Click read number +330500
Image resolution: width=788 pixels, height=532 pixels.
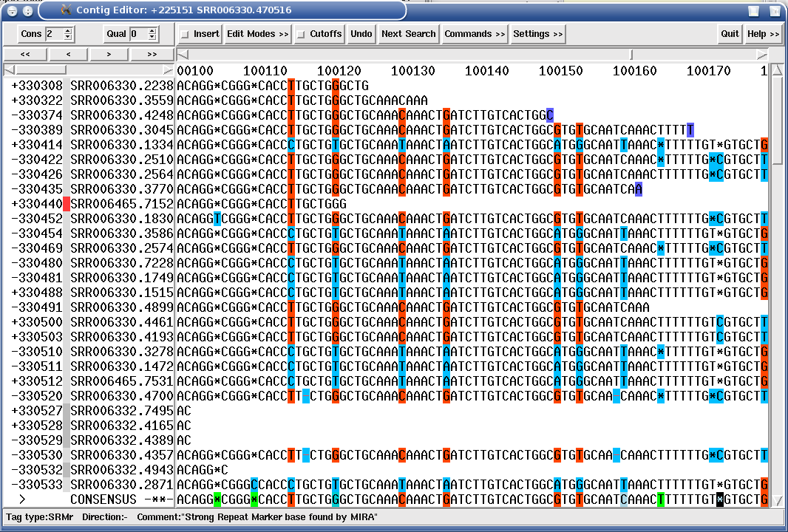point(37,322)
